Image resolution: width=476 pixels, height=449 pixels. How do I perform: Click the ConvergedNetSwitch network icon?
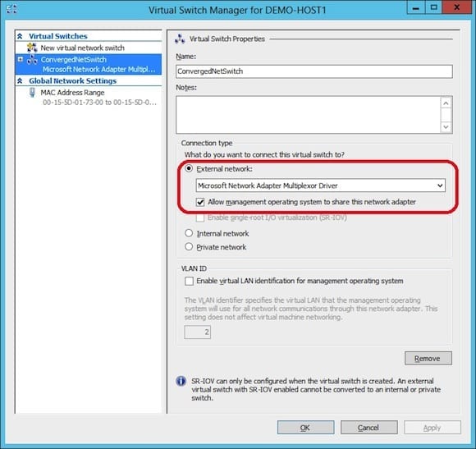click(x=32, y=60)
